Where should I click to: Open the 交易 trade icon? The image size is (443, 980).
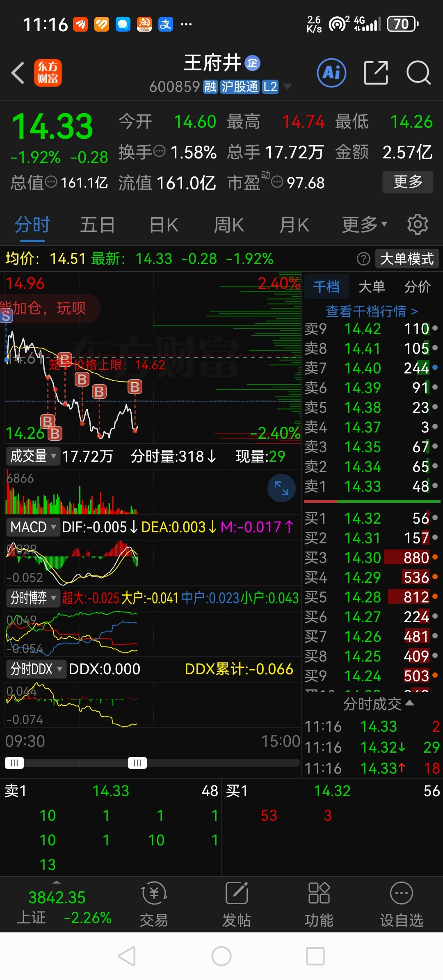coord(154,905)
